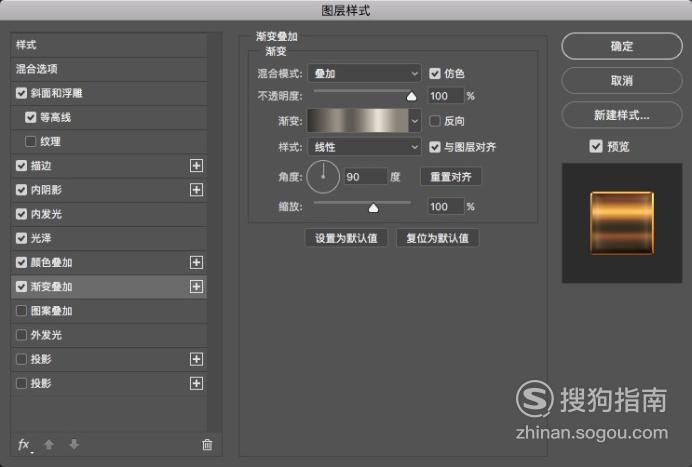Image resolution: width=692 pixels, height=467 pixels.
Task: Click the 重置对齐 button
Action: pos(451,177)
